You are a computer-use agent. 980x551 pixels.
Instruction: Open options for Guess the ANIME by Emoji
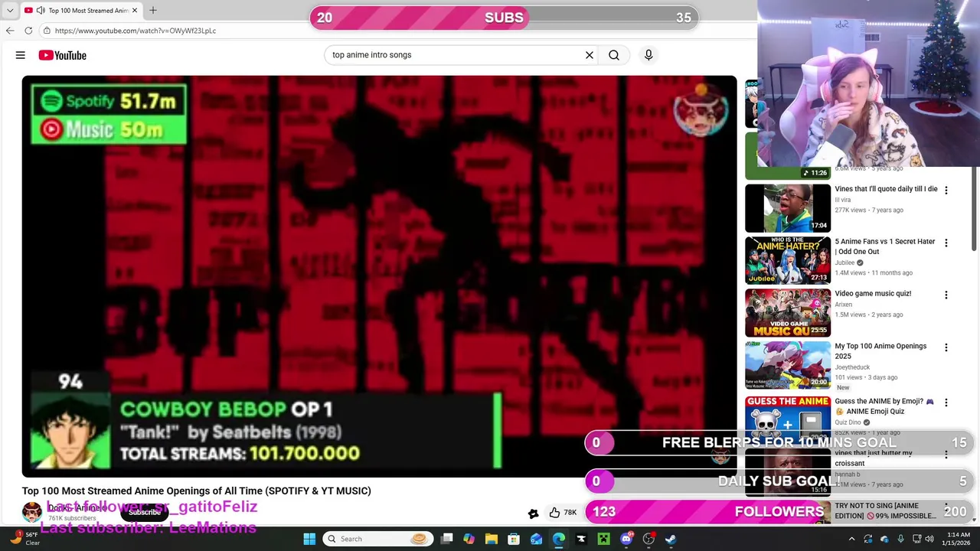click(946, 402)
